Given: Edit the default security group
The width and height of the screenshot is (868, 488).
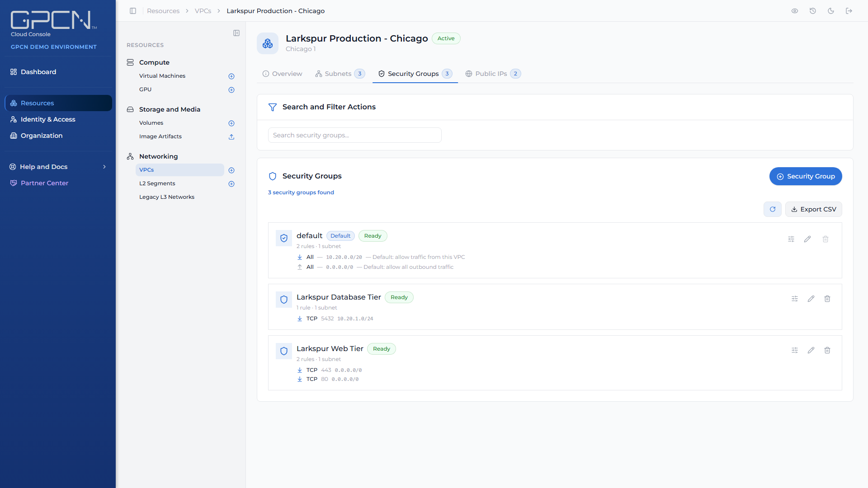Looking at the screenshot, I should [807, 239].
